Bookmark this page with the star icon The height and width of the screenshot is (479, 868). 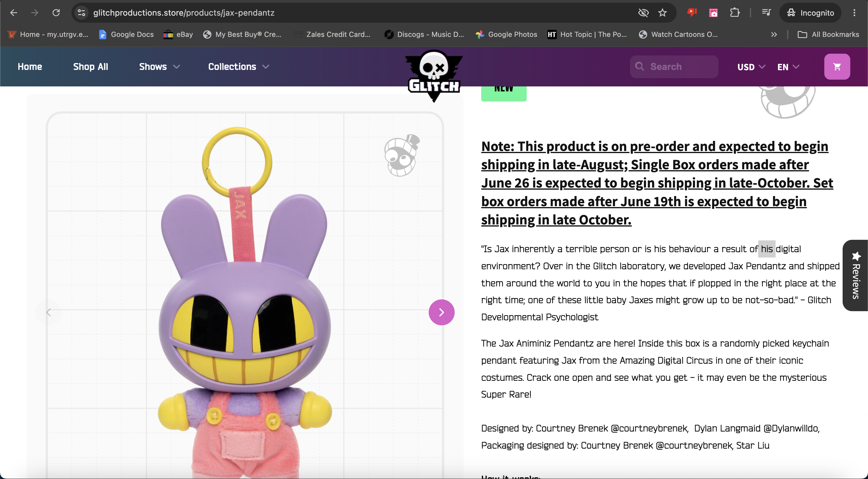coord(663,13)
